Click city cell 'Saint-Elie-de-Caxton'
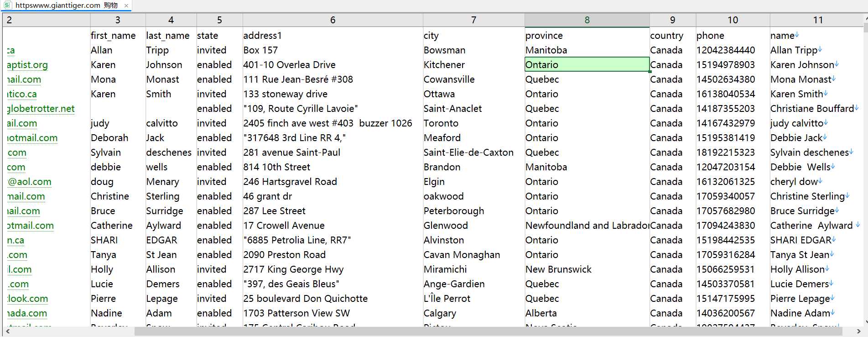This screenshot has height=337, width=868. (x=473, y=153)
